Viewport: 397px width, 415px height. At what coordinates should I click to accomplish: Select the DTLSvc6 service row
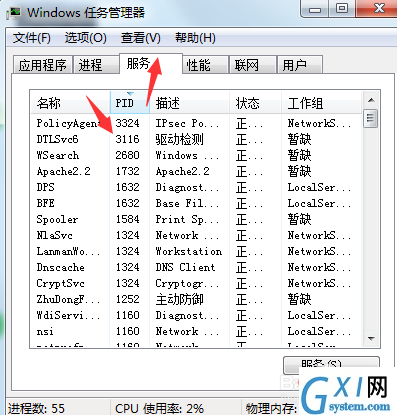coord(195,139)
